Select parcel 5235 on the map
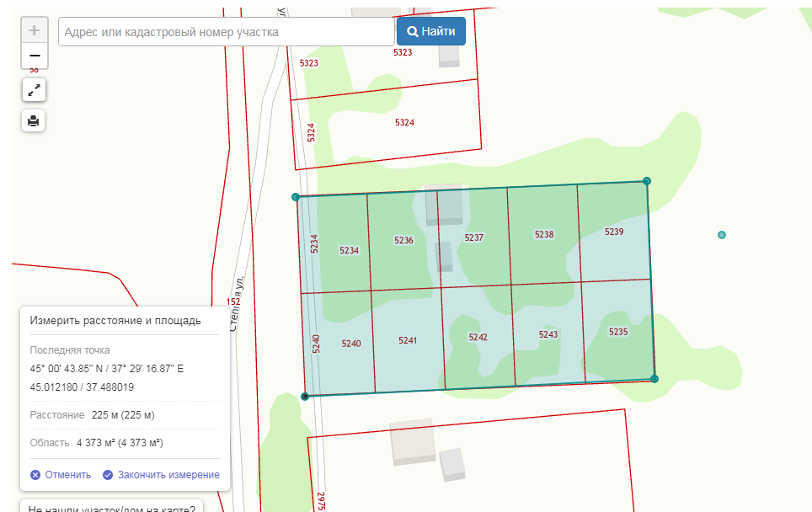The height and width of the screenshot is (512, 812). point(618,333)
